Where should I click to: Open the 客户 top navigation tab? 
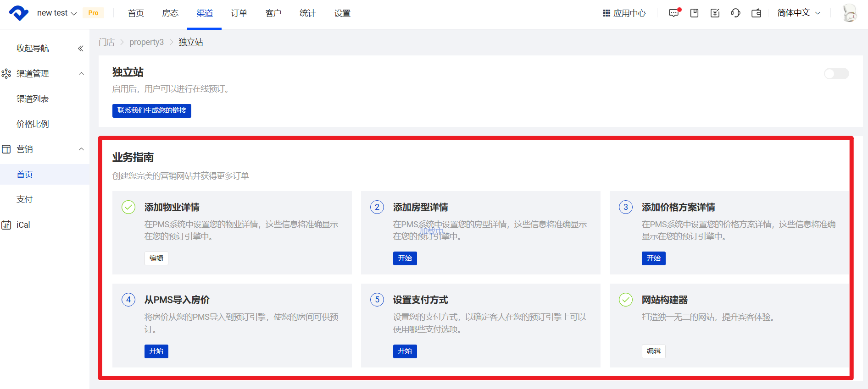[273, 13]
